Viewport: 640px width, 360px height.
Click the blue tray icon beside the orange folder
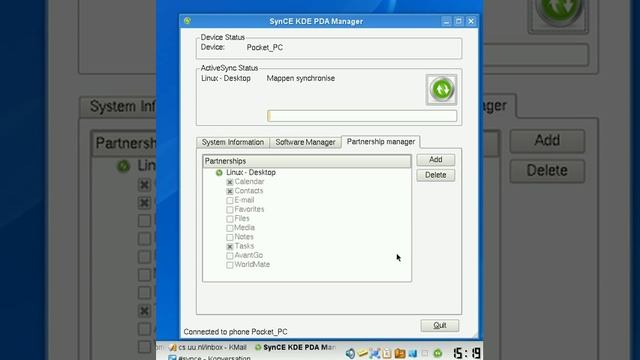click(x=413, y=353)
